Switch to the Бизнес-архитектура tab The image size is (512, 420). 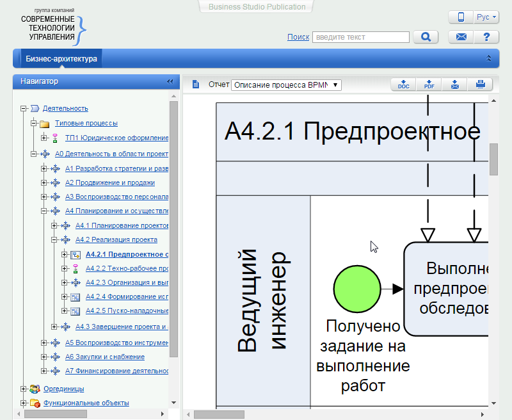tap(61, 59)
